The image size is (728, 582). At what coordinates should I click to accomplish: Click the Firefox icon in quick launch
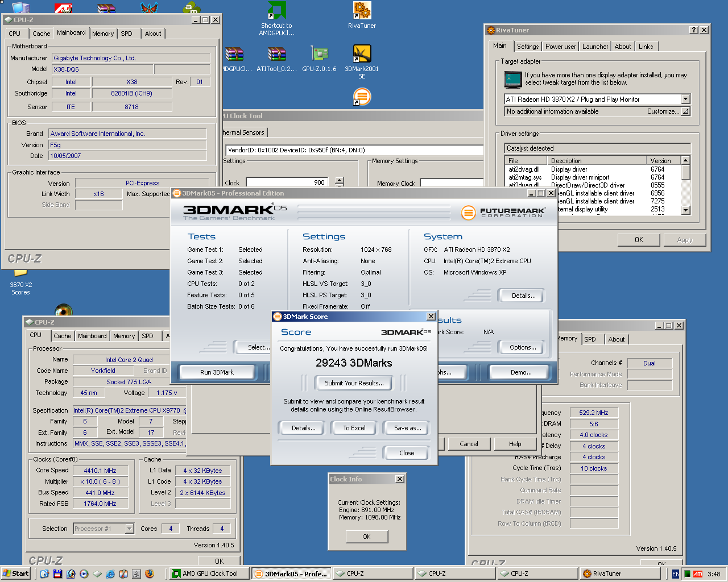[150, 574]
